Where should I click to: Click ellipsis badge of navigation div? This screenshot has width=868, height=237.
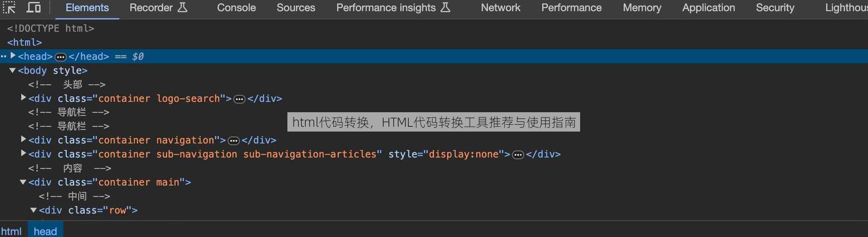coord(234,141)
